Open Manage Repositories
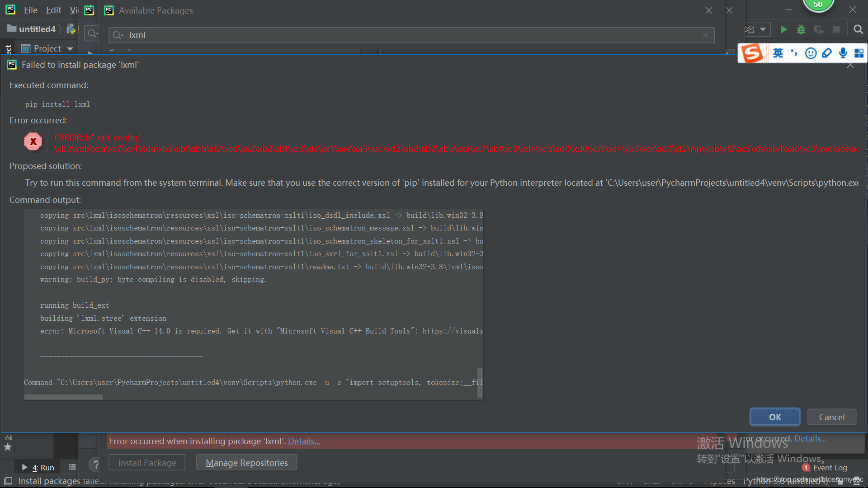The height and width of the screenshot is (488, 868). pyautogui.click(x=246, y=463)
